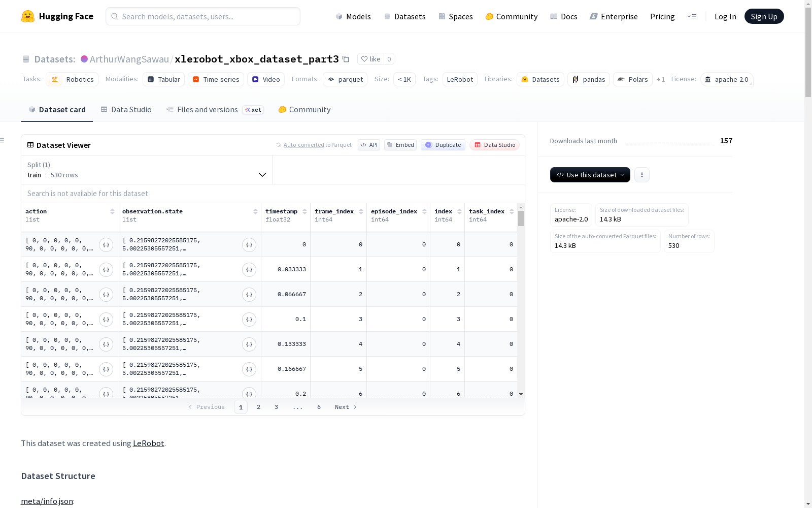Expand observation.state cell in timestamp 0.1 row
Viewport: 812px width, 508px height.
pos(249,320)
